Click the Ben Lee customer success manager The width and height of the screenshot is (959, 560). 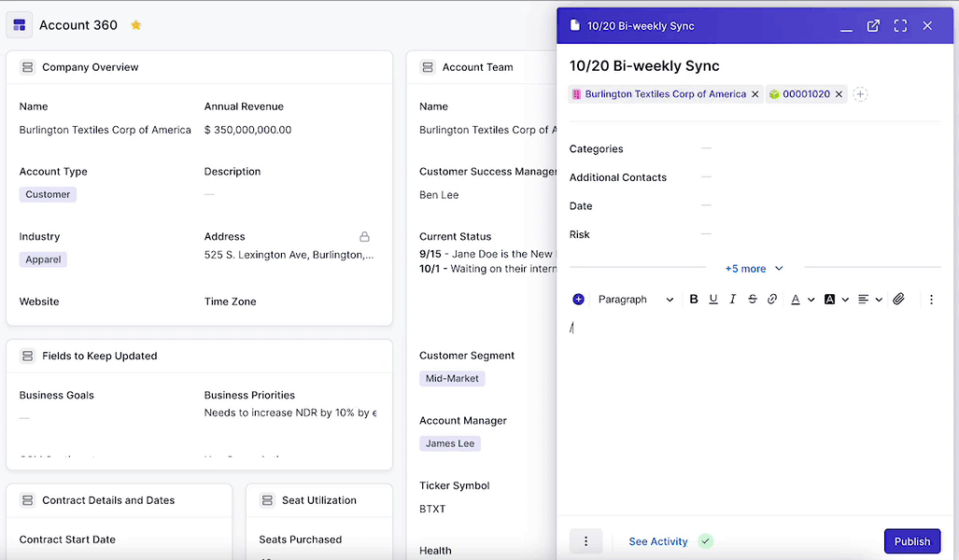(x=439, y=195)
